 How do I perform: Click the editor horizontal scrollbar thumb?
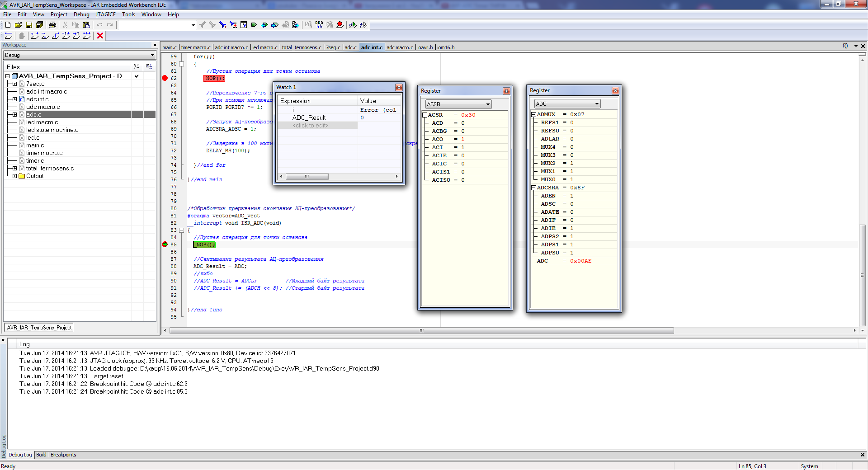421,330
